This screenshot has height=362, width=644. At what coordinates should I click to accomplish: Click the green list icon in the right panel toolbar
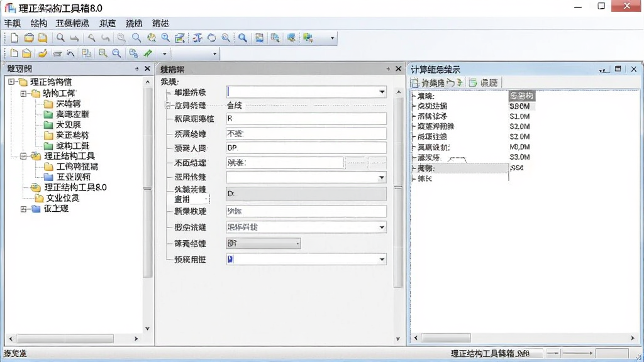click(473, 82)
